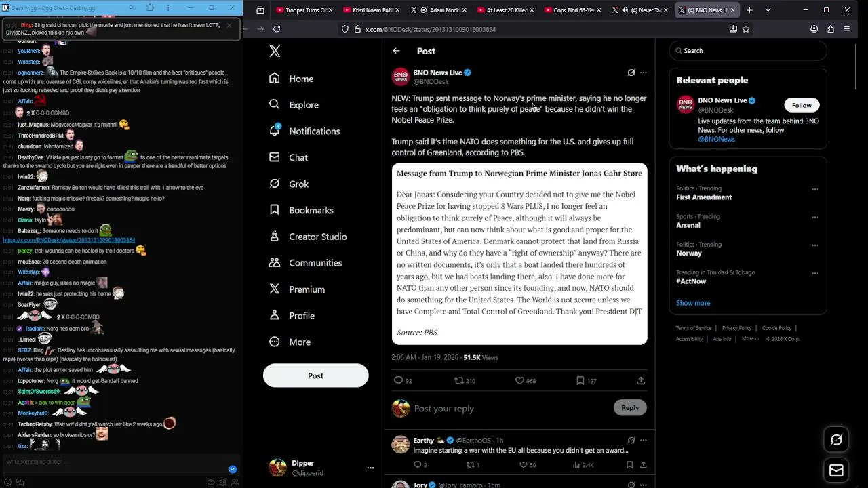Open the Grok icon on BNO post
The image size is (868, 488).
click(631, 73)
